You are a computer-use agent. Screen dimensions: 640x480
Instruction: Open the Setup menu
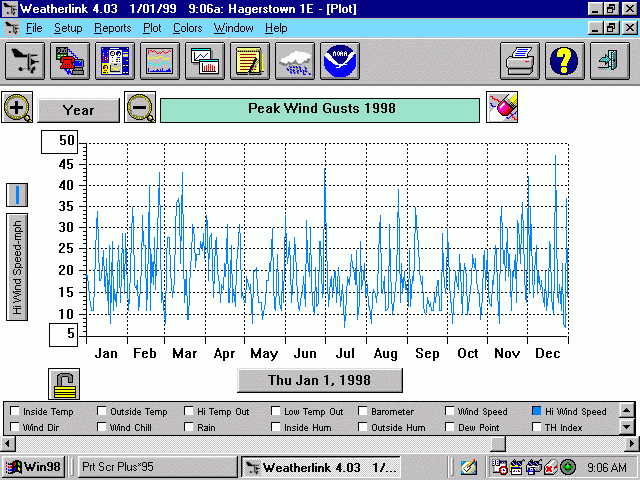point(68,28)
